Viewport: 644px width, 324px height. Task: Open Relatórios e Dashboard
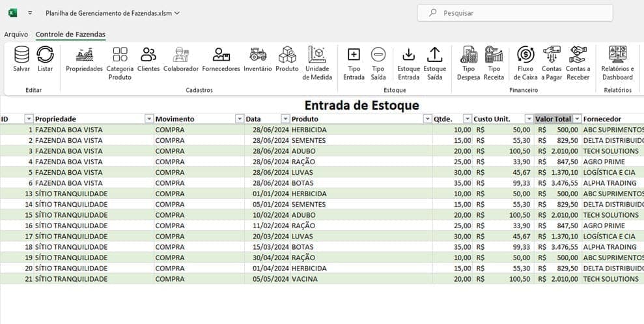618,63
